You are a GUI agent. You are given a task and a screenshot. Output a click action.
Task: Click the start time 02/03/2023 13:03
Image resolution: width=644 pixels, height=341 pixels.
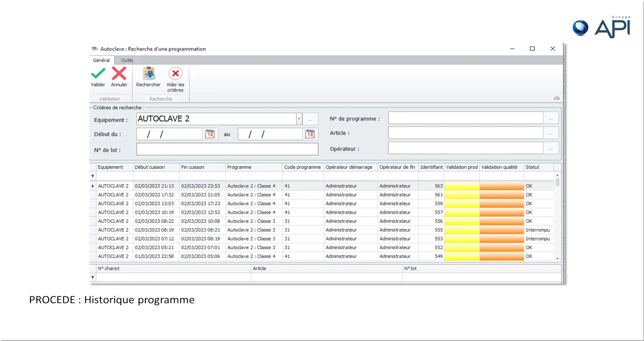[x=154, y=203]
